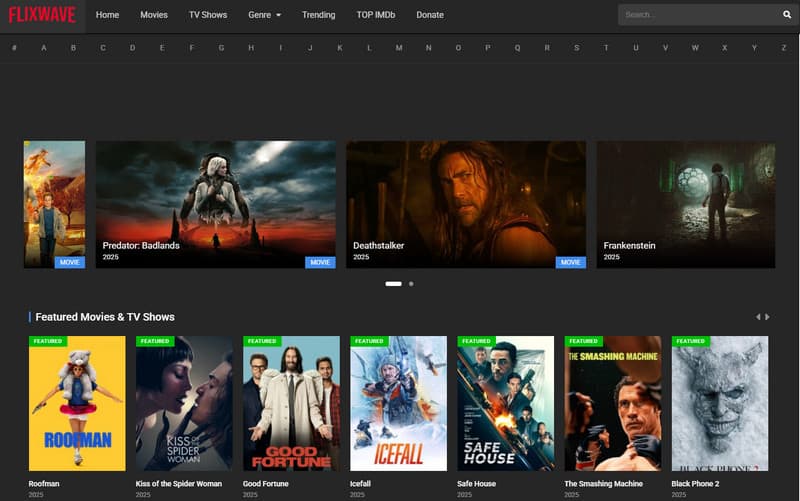
Task: Go to next featured items arrow
Action: [x=768, y=317]
